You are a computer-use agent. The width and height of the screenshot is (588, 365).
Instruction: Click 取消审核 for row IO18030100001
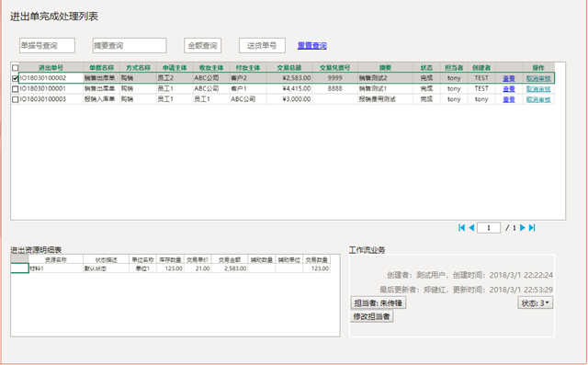(538, 89)
